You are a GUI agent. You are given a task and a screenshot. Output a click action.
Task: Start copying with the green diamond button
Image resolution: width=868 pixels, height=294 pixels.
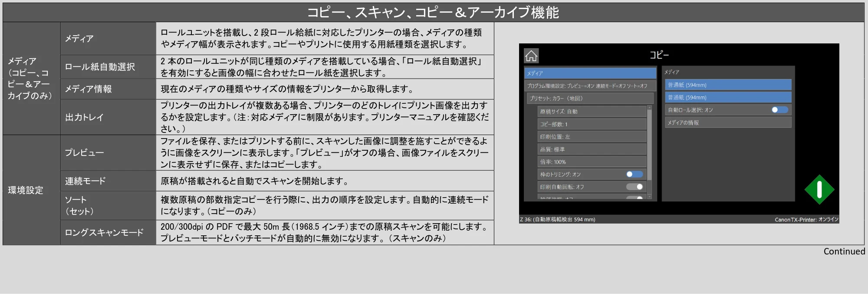(819, 189)
